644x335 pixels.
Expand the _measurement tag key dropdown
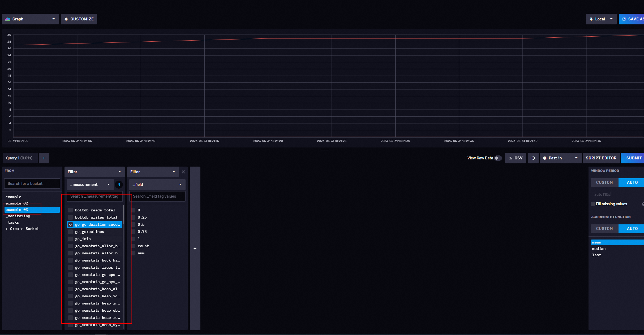click(x=90, y=184)
